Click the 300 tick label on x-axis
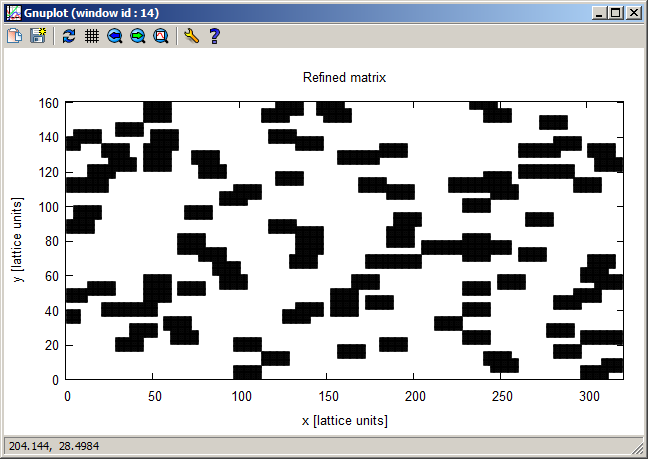 pos(588,397)
